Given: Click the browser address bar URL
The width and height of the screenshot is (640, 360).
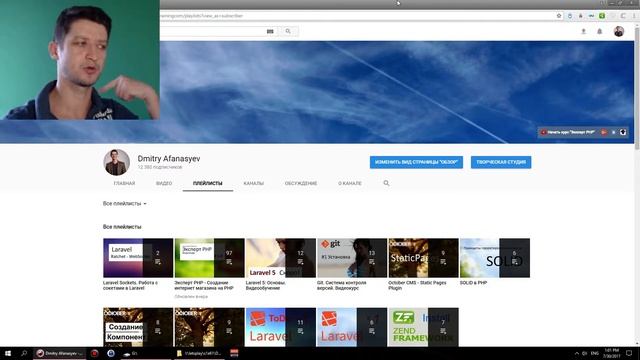Looking at the screenshot, I should point(202,16).
